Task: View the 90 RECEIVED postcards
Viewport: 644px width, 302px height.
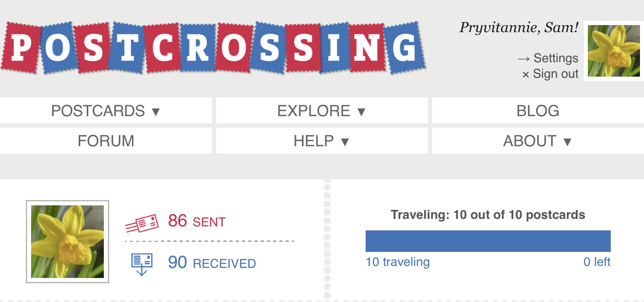Action: (212, 262)
